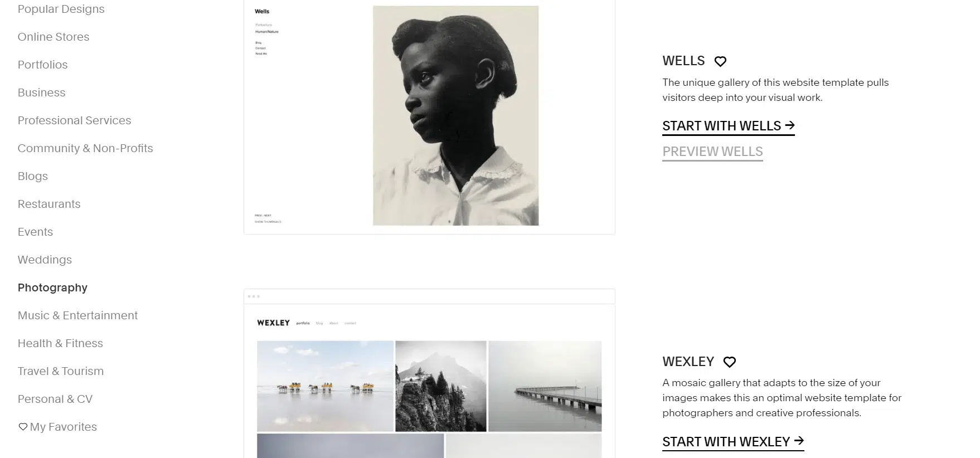This screenshot has width=980, height=458.
Task: Favorite the Wells template heart icon
Action: pyautogui.click(x=720, y=61)
